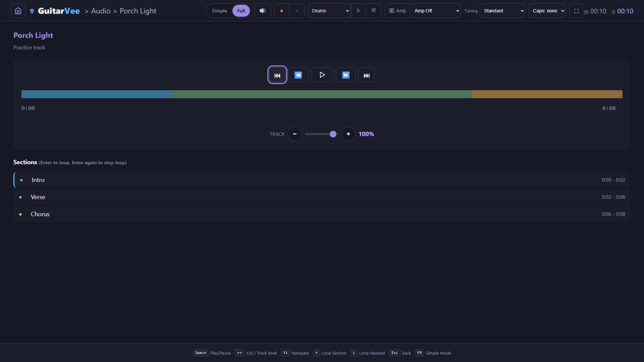The image size is (644, 362).
Task: Click the 100% track level value
Action: pyautogui.click(x=366, y=134)
